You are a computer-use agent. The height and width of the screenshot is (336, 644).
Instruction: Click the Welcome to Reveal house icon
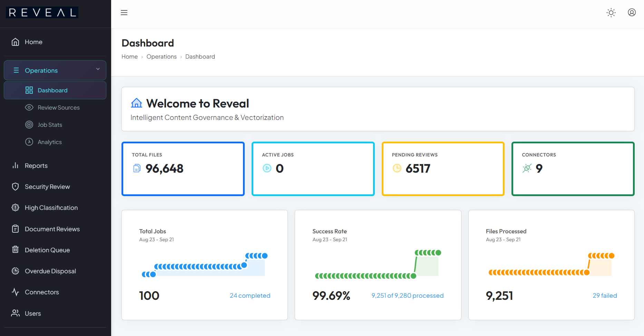coord(137,103)
